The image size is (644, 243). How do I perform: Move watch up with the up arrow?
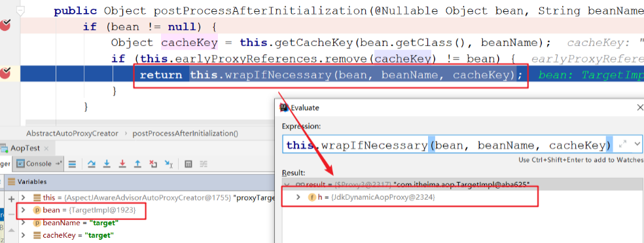click(11, 231)
